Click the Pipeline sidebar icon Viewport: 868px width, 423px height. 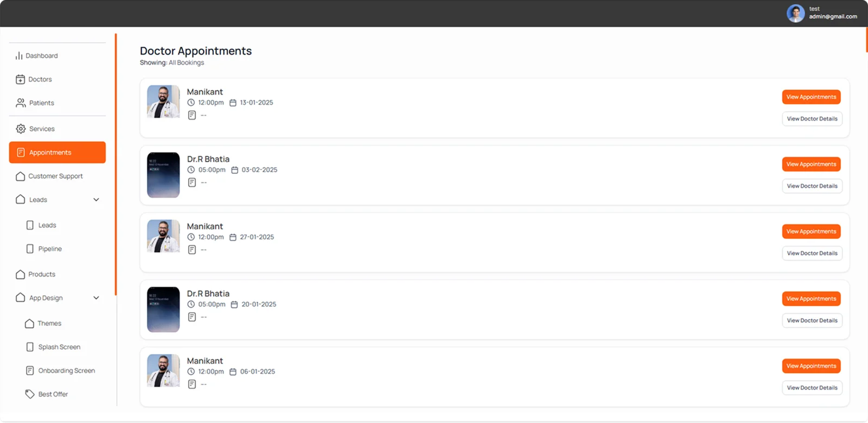[30, 249]
